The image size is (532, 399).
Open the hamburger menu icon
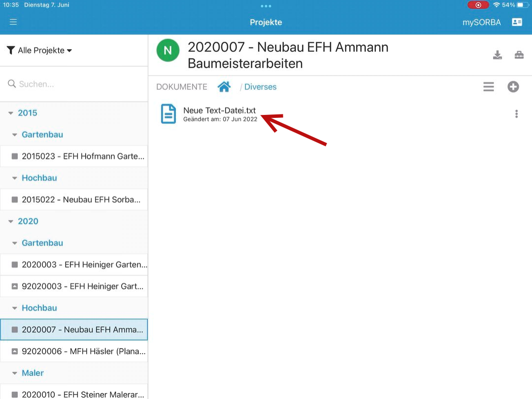[x=13, y=22]
